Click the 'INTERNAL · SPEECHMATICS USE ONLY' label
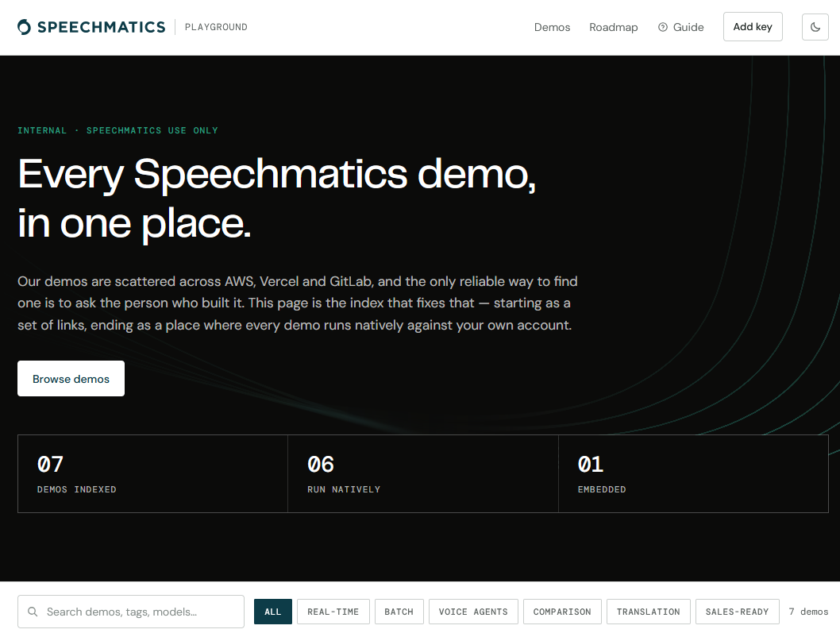The image size is (840, 637). 118,130
